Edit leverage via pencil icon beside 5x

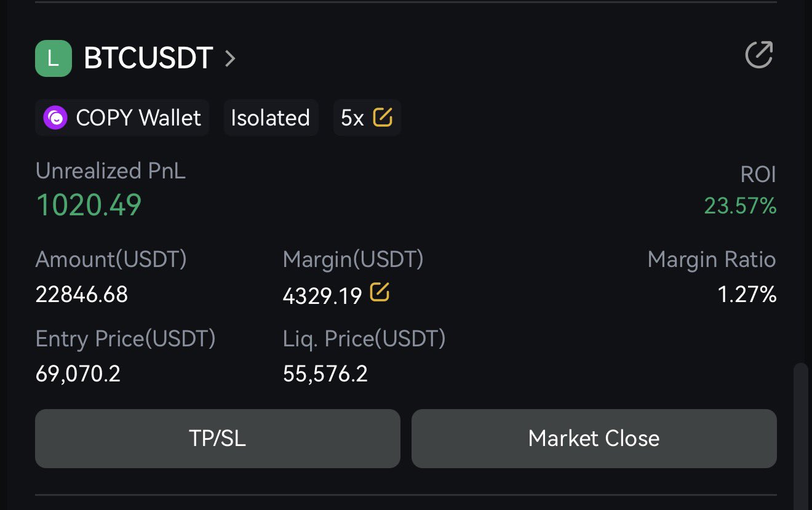(383, 117)
